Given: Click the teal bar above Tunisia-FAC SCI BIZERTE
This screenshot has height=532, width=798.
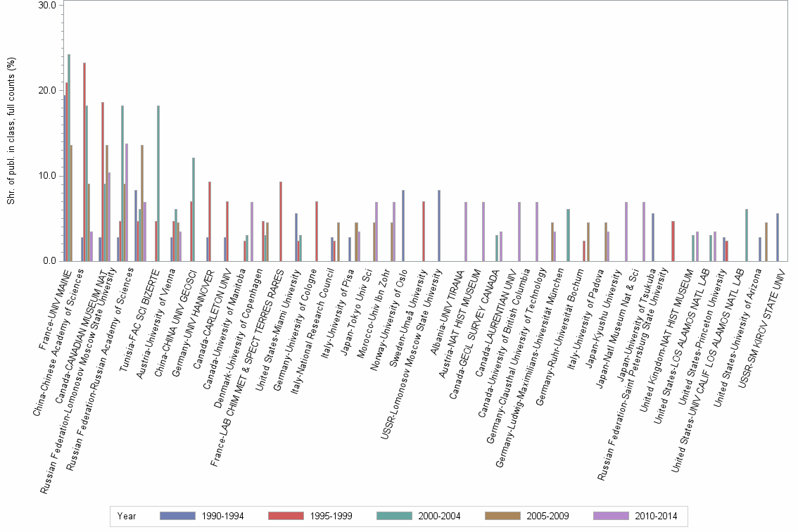Looking at the screenshot, I should [x=159, y=183].
